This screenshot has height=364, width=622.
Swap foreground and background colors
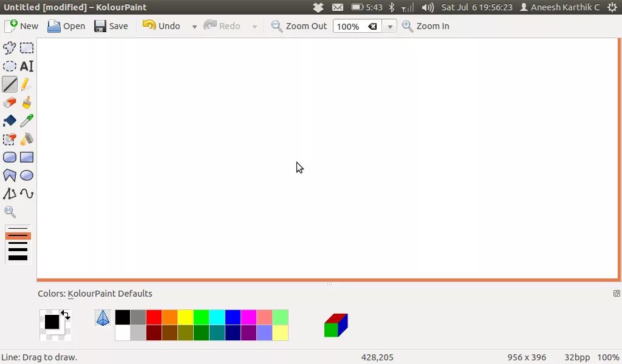(66, 315)
